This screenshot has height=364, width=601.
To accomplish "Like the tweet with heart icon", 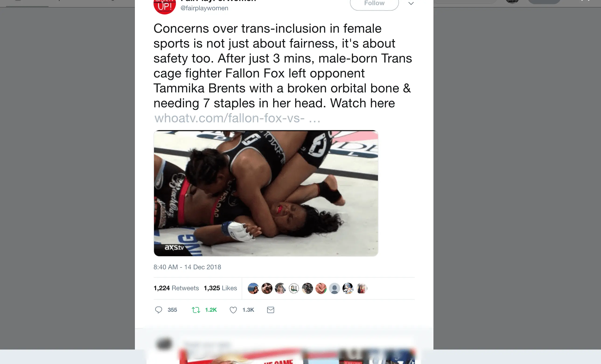I will [x=233, y=310].
